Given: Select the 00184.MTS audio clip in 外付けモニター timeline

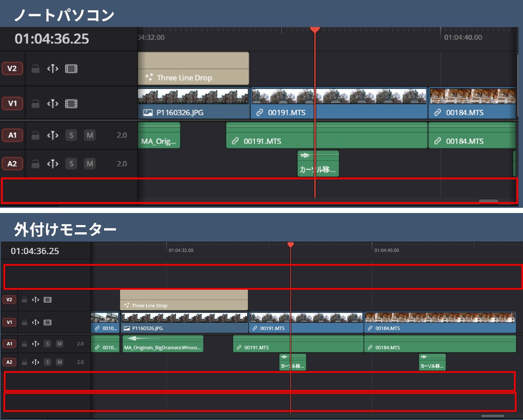Looking at the screenshot, I should coord(440,344).
